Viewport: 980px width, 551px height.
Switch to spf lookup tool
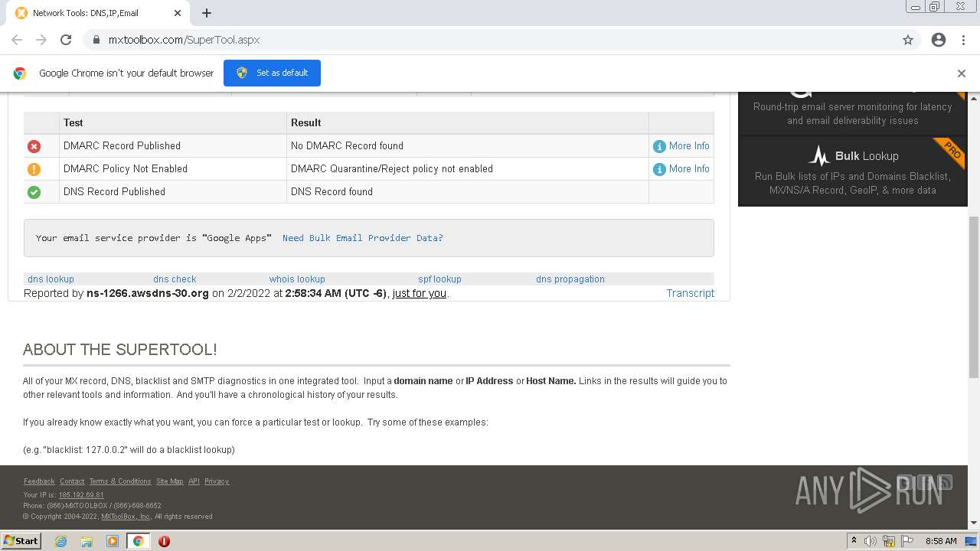click(x=439, y=279)
